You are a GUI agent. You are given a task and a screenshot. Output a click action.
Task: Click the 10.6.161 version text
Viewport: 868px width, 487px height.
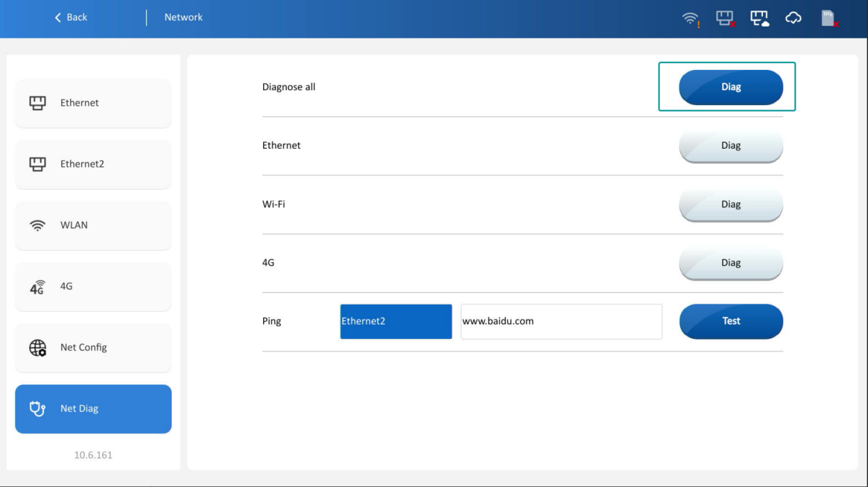pos(93,455)
